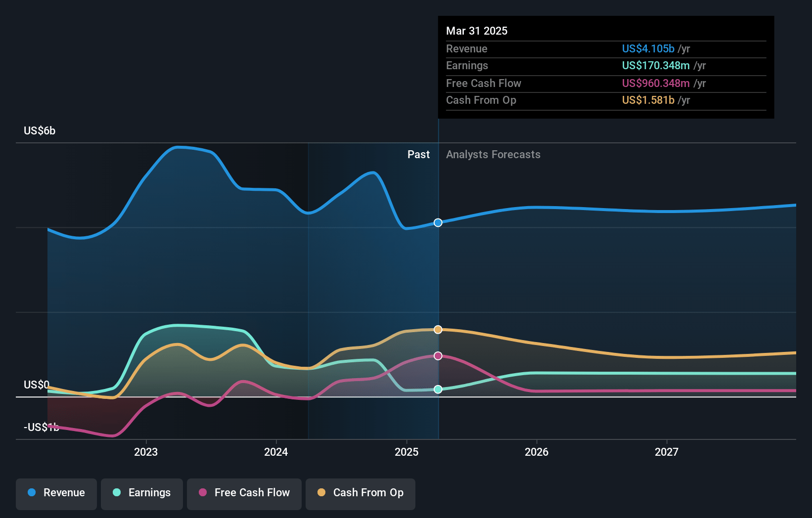Click the Past section label
Viewport: 812px width, 518px height.
[418, 154]
